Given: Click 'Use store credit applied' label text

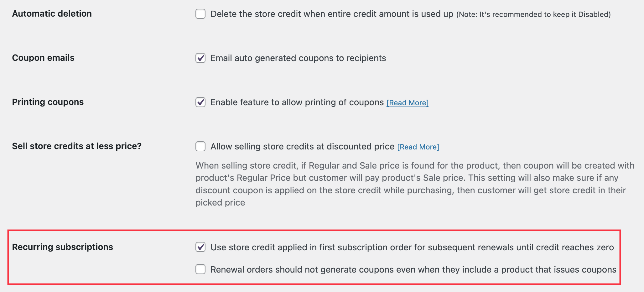Looking at the screenshot, I should tap(412, 248).
